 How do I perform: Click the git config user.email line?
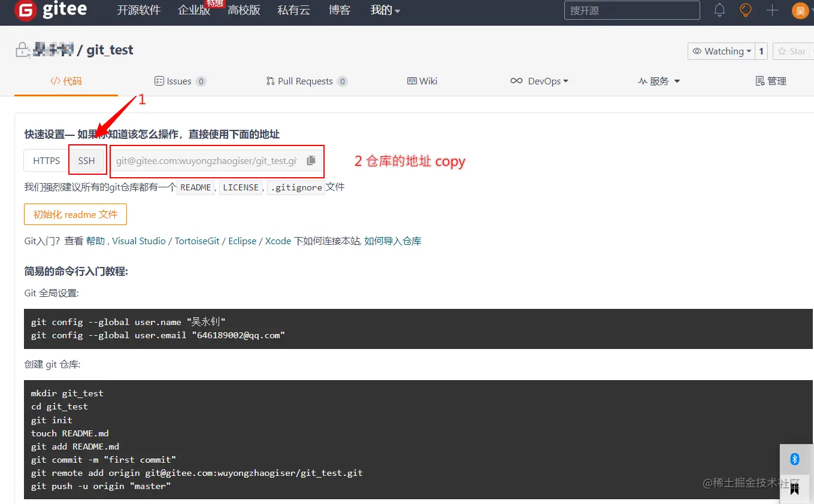tap(158, 335)
